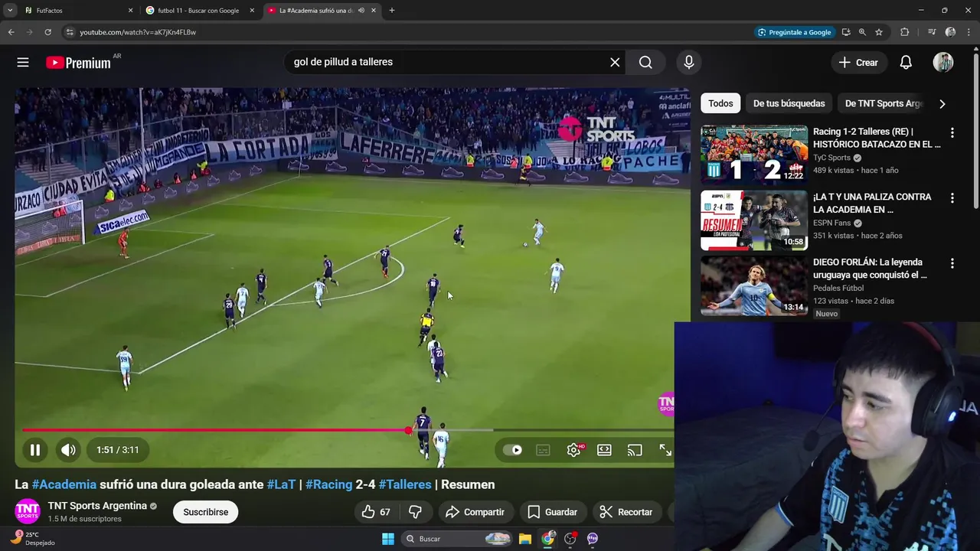Start voice search with the microphone
This screenshot has width=980, height=551.
[689, 63]
